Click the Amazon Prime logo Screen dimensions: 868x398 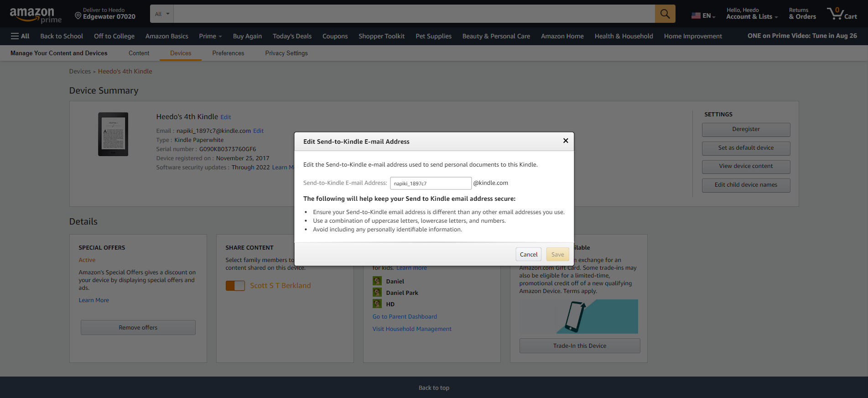click(x=36, y=15)
